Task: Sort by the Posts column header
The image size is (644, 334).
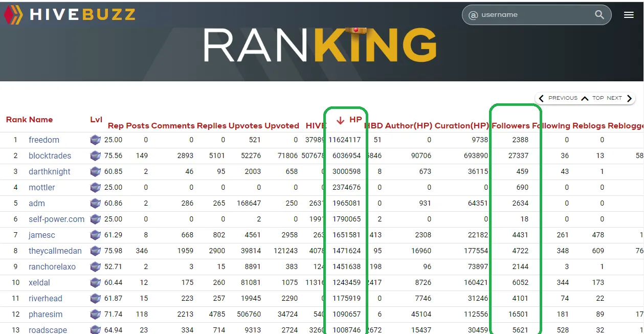Action: pyautogui.click(x=138, y=125)
